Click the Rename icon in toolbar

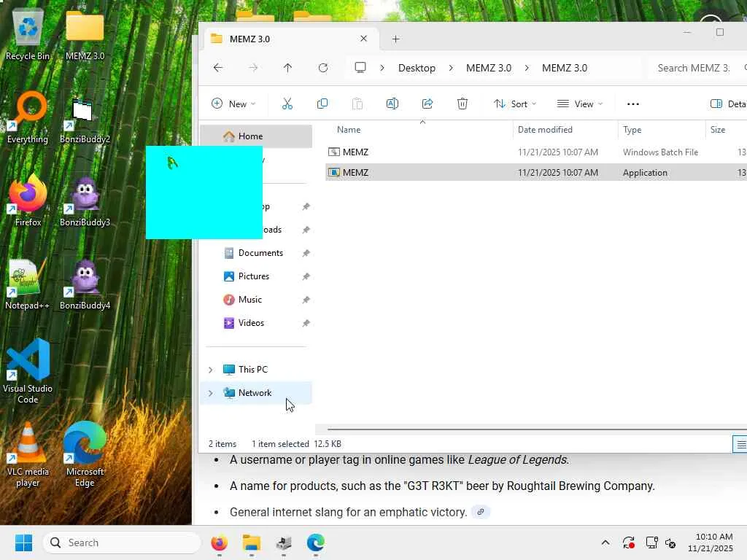[x=392, y=104]
